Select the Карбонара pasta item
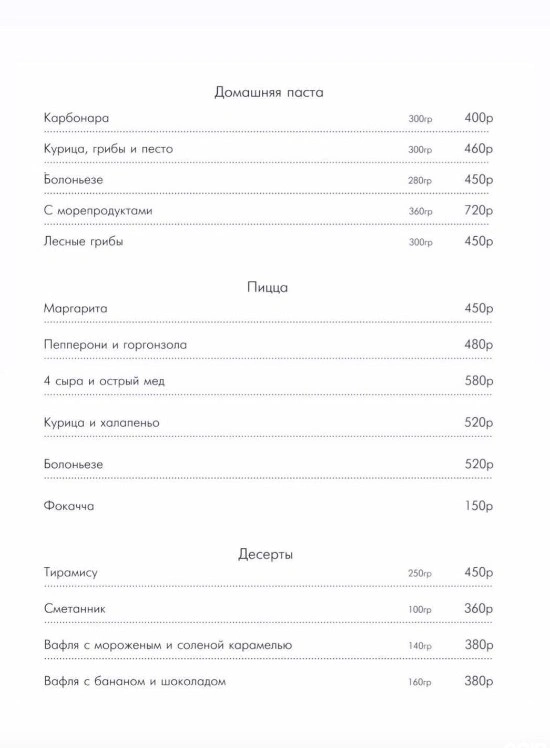The height and width of the screenshot is (748, 550). [76, 118]
